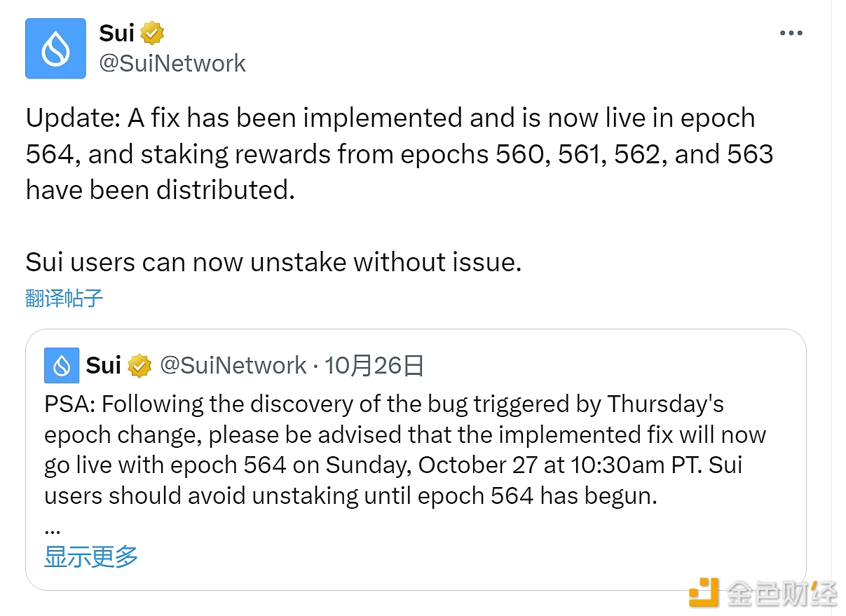Click the "have been distributed." line in the main post
This screenshot has height=616, width=846.
pyautogui.click(x=161, y=190)
